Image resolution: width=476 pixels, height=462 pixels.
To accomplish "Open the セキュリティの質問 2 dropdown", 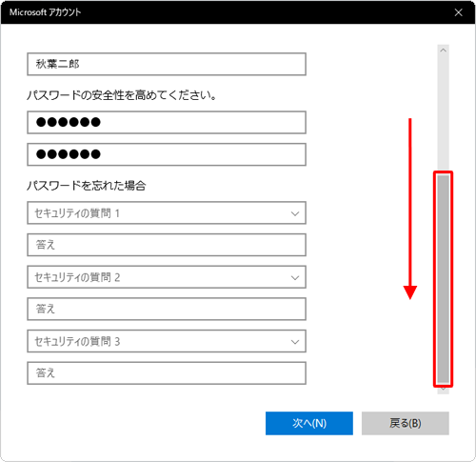I will 167,277.
